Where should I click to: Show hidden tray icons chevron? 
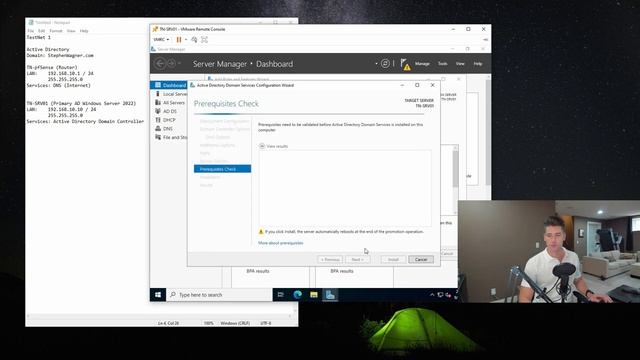click(432, 295)
